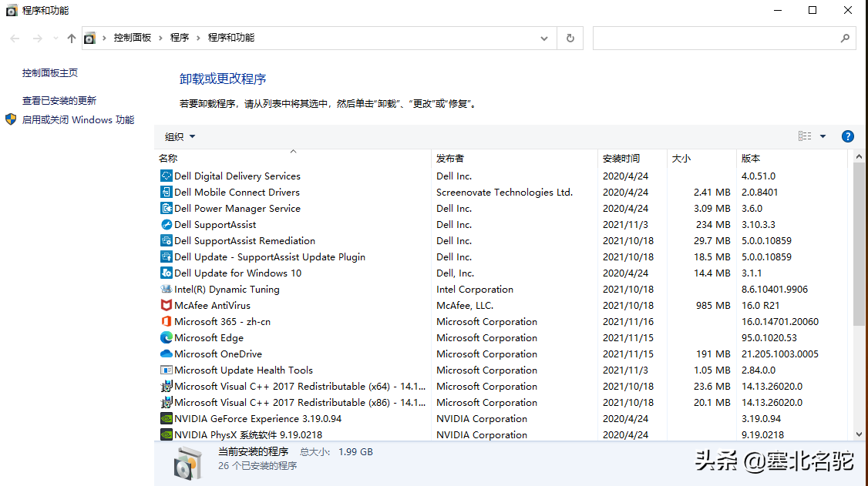Select the Microsoft Edge icon in list
Screen dimensions: 868x486
tap(166, 338)
